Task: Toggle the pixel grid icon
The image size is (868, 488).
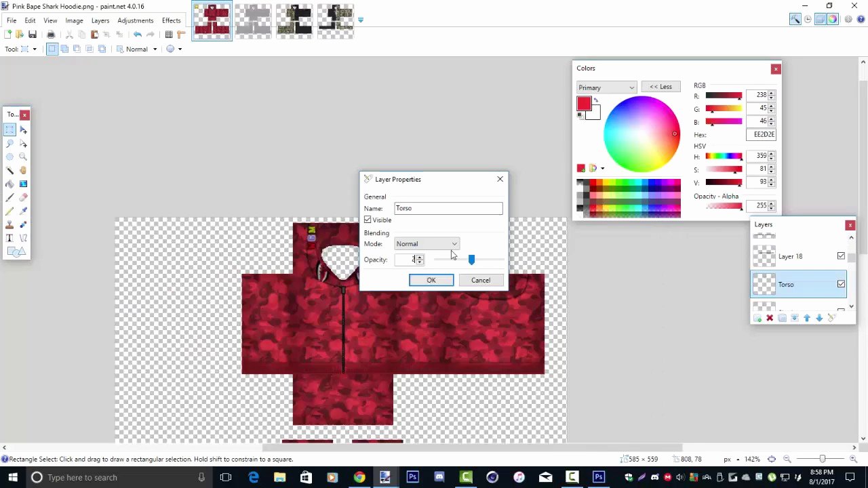Action: 169,35
